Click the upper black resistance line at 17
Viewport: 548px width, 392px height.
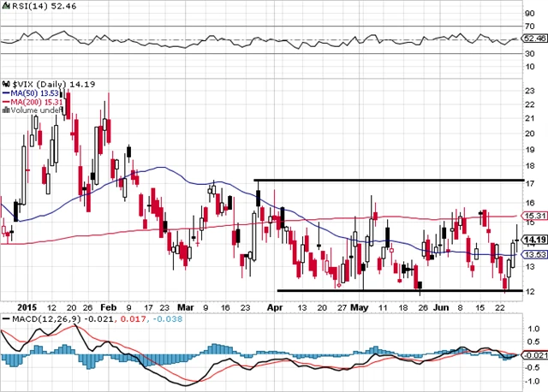click(x=385, y=181)
